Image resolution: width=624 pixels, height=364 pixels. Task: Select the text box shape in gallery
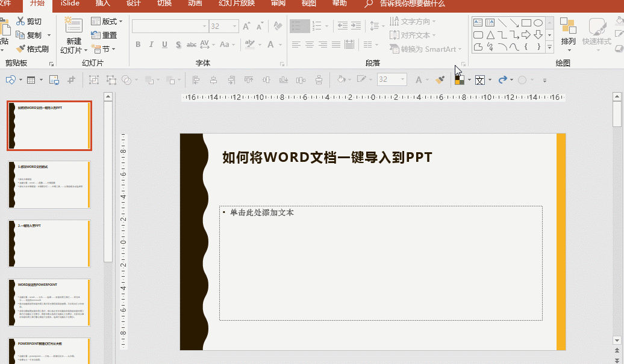[x=478, y=23]
